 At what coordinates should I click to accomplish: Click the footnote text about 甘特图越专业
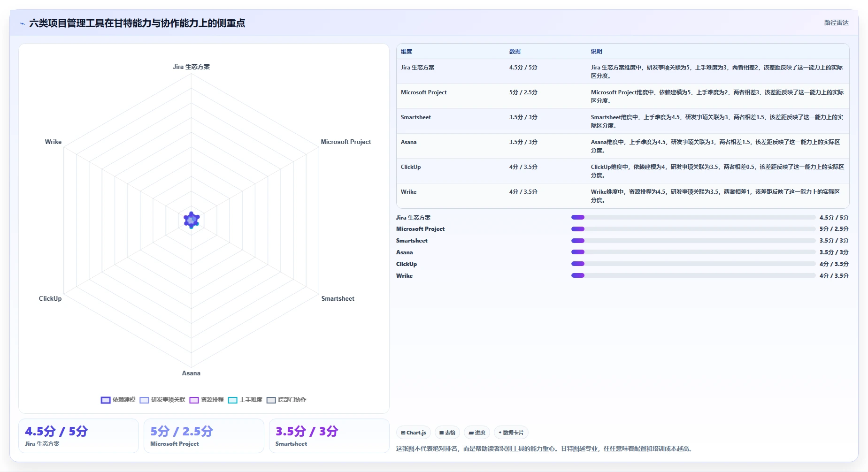coord(545,449)
